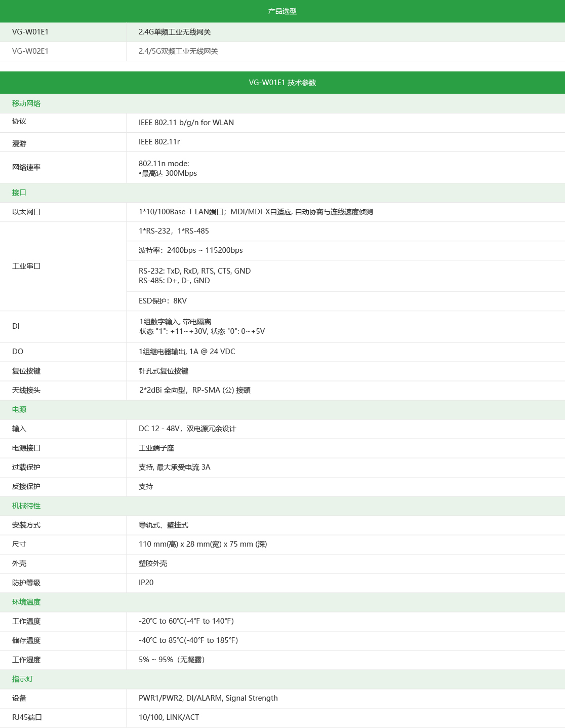Select '2*2dBi 全向型，RP-SMA (公) 接头' value
565x728 pixels.
tap(195, 390)
